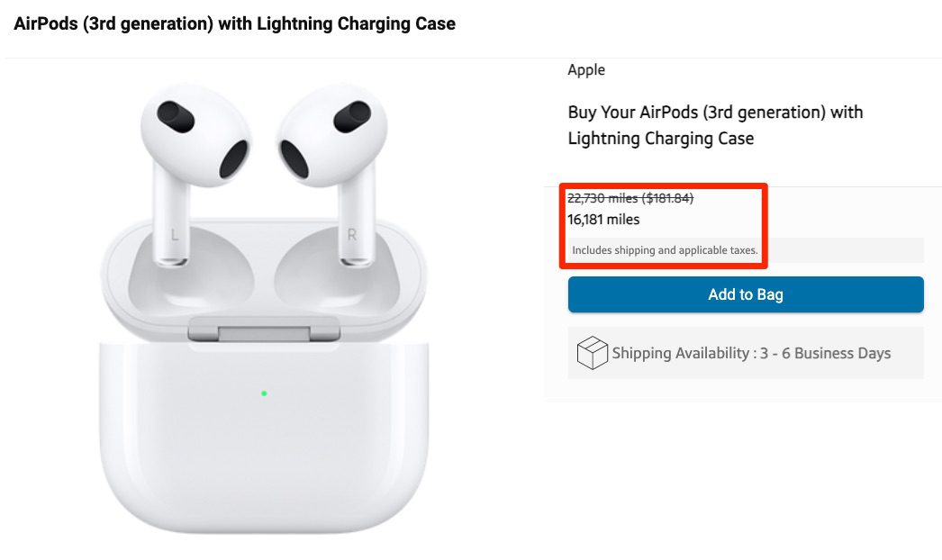Click the product title heading
This screenshot has height=560, width=942.
(234, 23)
